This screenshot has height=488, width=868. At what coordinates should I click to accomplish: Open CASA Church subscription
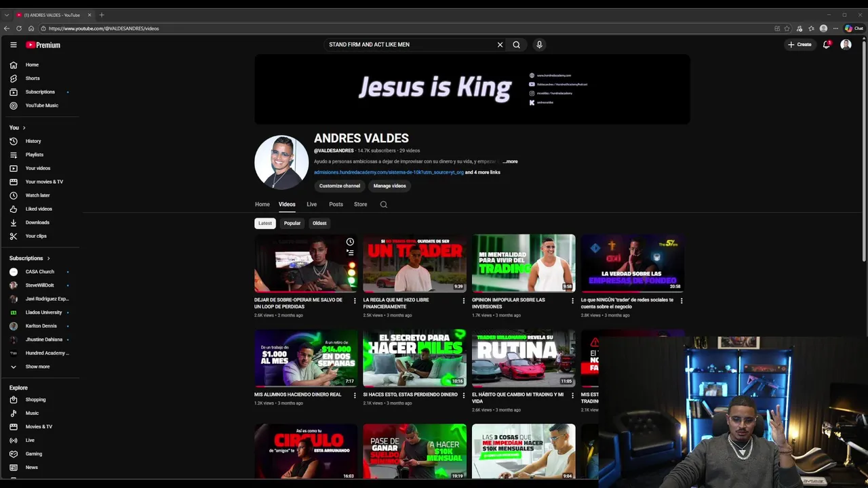tap(40, 272)
